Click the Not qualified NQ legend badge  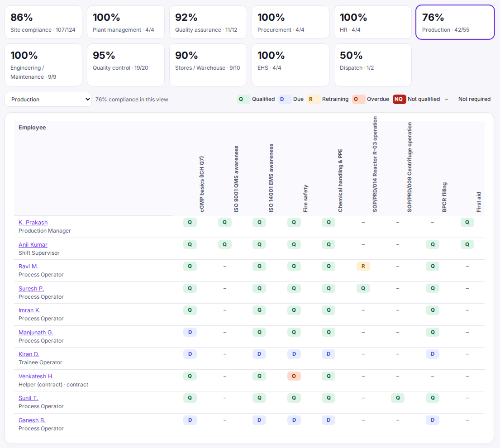(399, 99)
